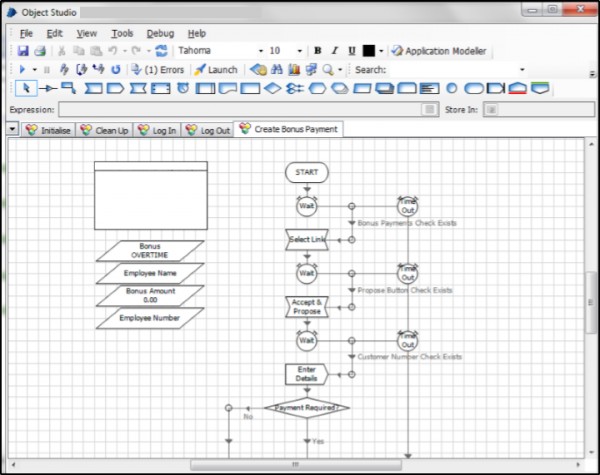Click the Launch button
The width and height of the screenshot is (600, 475).
click(216, 70)
